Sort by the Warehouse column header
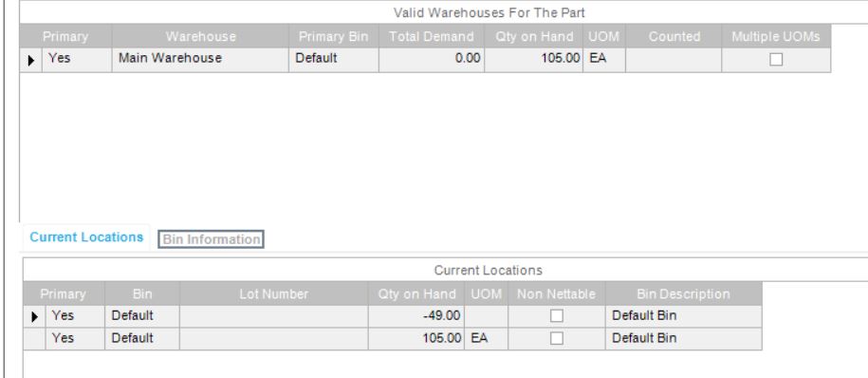The height and width of the screenshot is (378, 868). [x=200, y=37]
